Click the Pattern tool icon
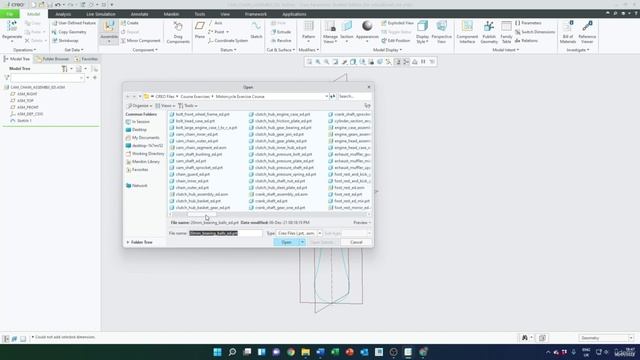 (x=309, y=27)
